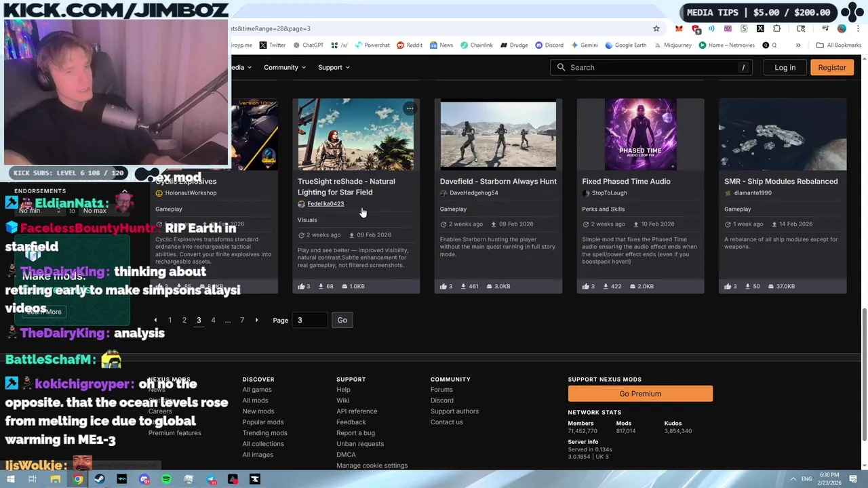The height and width of the screenshot is (488, 868).
Task: Open the Chainlink bookmark
Action: 477,45
